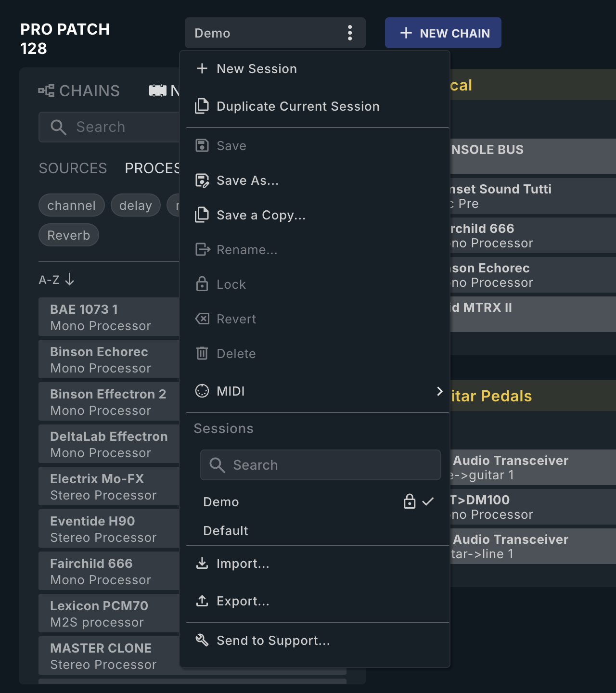Click the Revert backspace icon
Screen dimensions: 616x693
[x=202, y=319]
